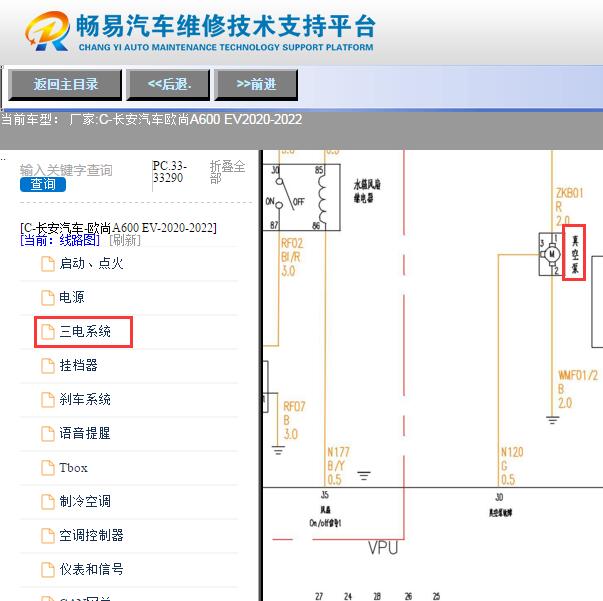Click the blue 查询 search button

43,184
